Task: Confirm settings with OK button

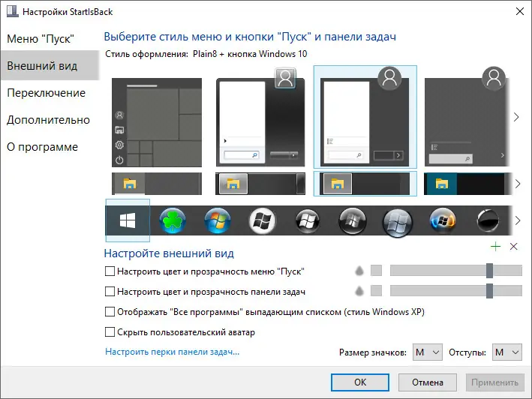Action: pos(360,382)
